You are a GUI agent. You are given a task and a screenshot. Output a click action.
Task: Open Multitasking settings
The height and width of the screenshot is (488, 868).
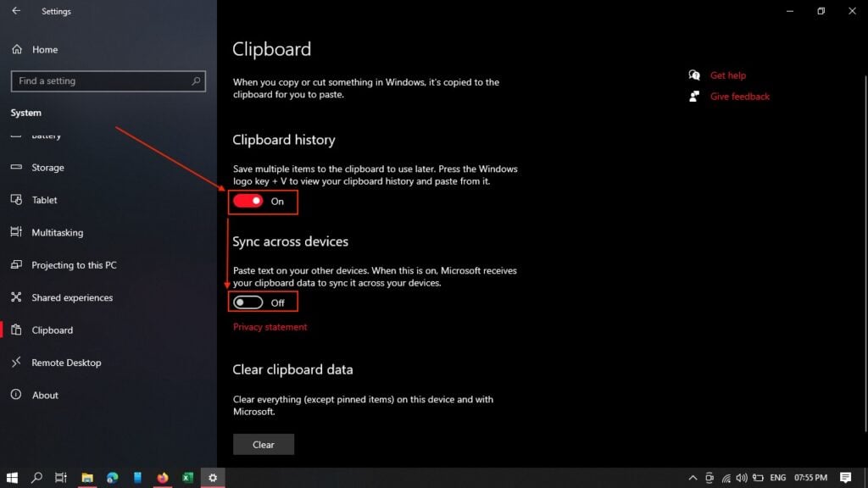[x=57, y=232]
